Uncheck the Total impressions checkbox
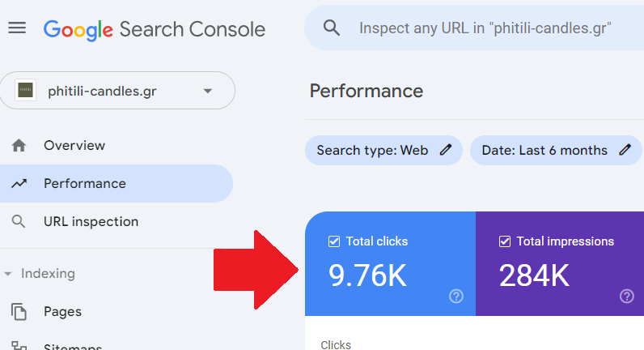Image resolution: width=644 pixels, height=350 pixels. click(505, 241)
